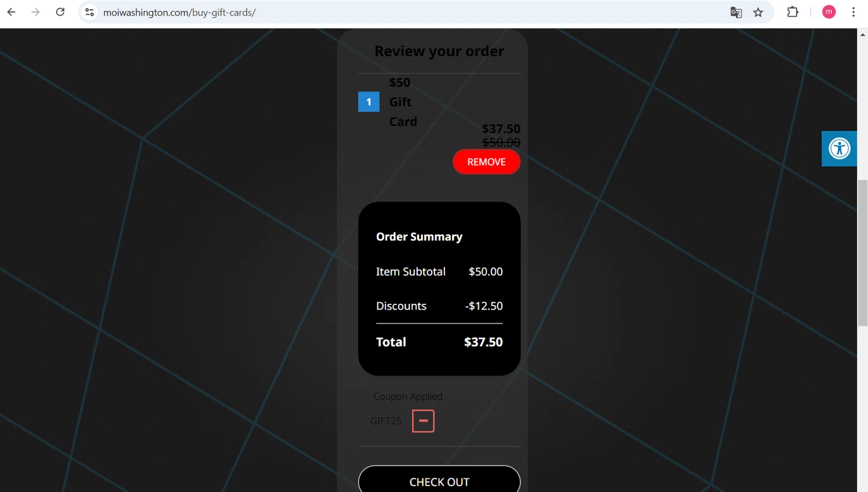
Task: Select the discounted price $37.50 of item
Action: [x=501, y=128]
